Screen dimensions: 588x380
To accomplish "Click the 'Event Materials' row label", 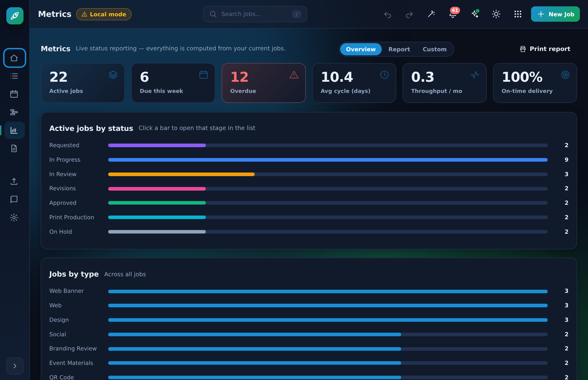I will [x=71, y=363].
